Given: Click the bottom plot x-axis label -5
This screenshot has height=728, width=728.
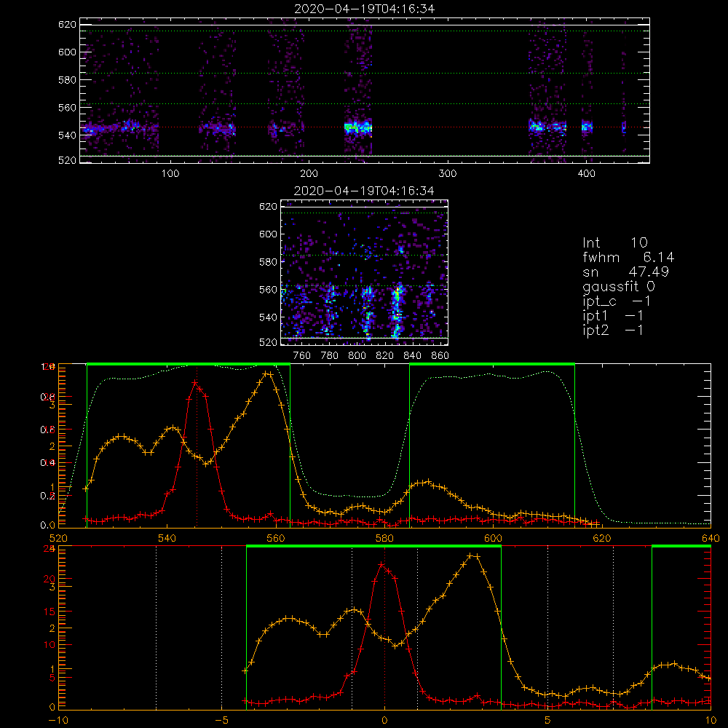Looking at the screenshot, I should point(221,721).
